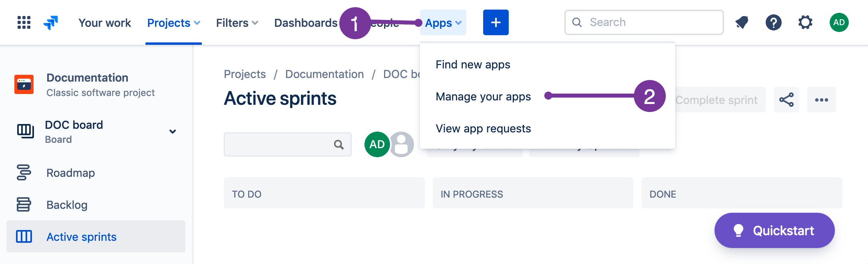868x264 pixels.
Task: Open the Jira settings gear
Action: tap(806, 22)
